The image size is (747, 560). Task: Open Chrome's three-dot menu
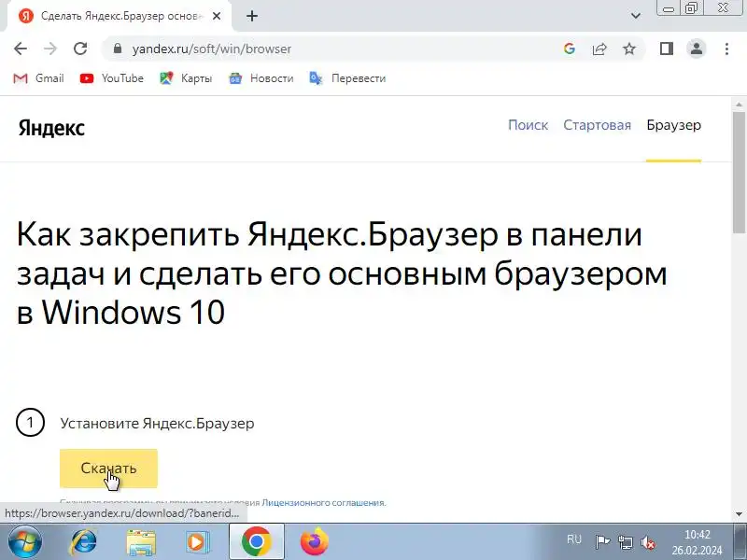726,49
